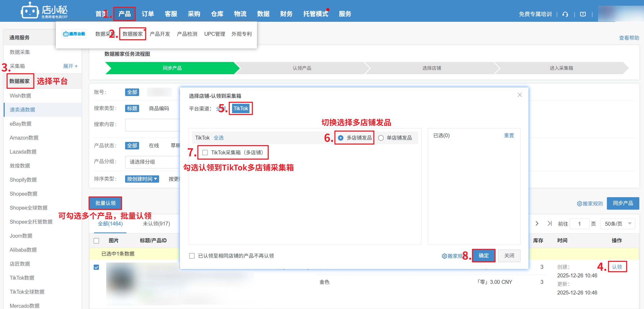Open the 订单 top menu
644x309 pixels.
click(148, 14)
